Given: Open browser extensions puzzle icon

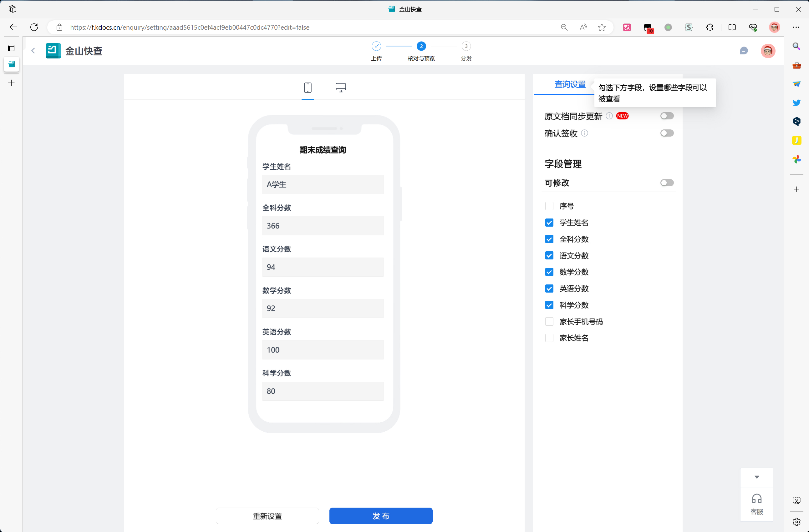Looking at the screenshot, I should [710, 28].
